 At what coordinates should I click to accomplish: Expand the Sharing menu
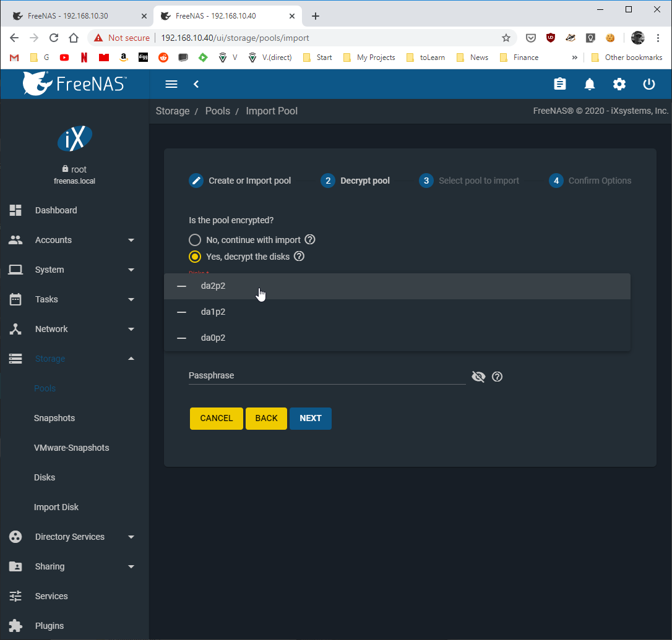pyautogui.click(x=75, y=566)
